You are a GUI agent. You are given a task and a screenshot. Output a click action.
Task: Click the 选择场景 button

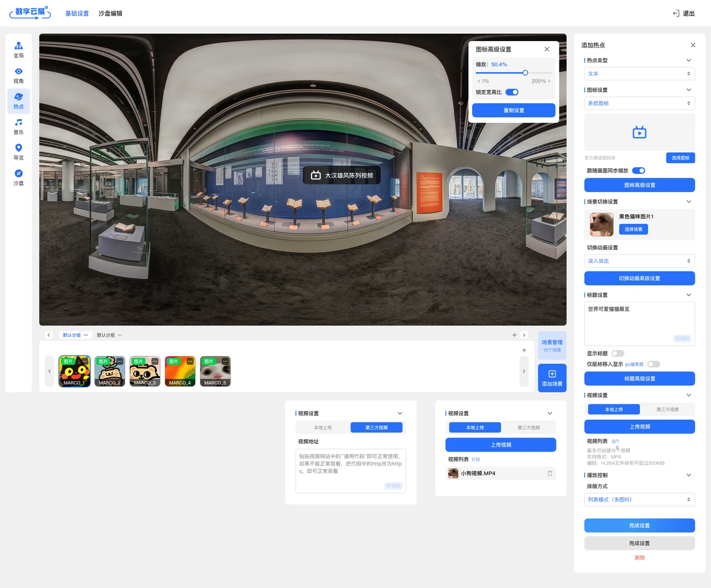click(633, 229)
